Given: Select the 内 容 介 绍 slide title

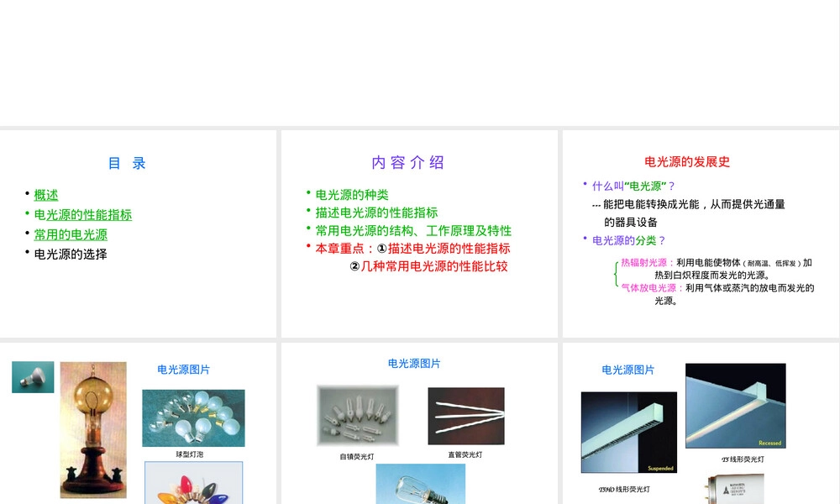Looking at the screenshot, I should (x=407, y=162).
